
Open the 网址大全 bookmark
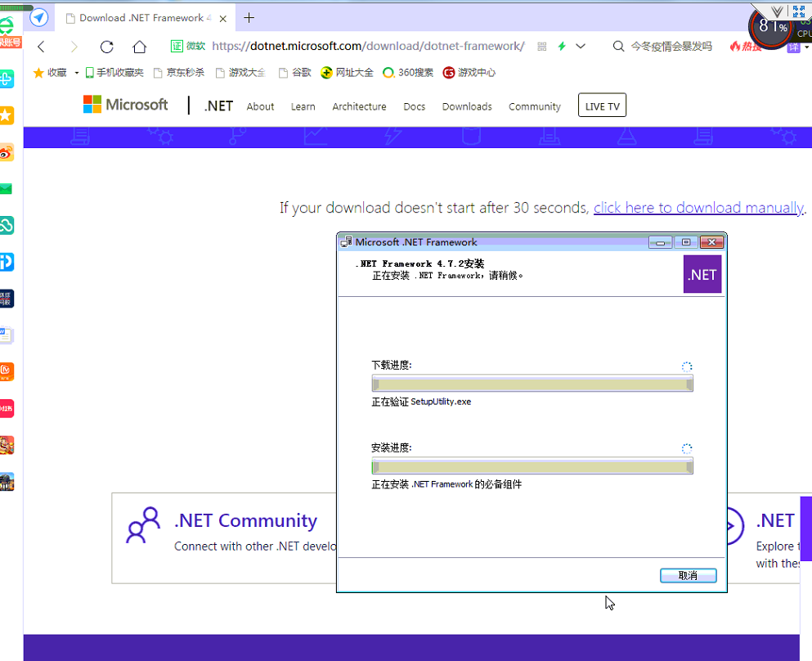pos(347,73)
